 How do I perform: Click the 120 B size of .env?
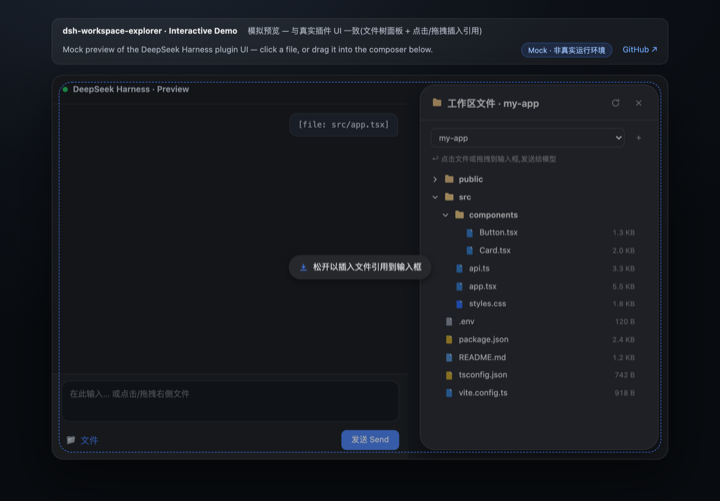[x=624, y=322]
